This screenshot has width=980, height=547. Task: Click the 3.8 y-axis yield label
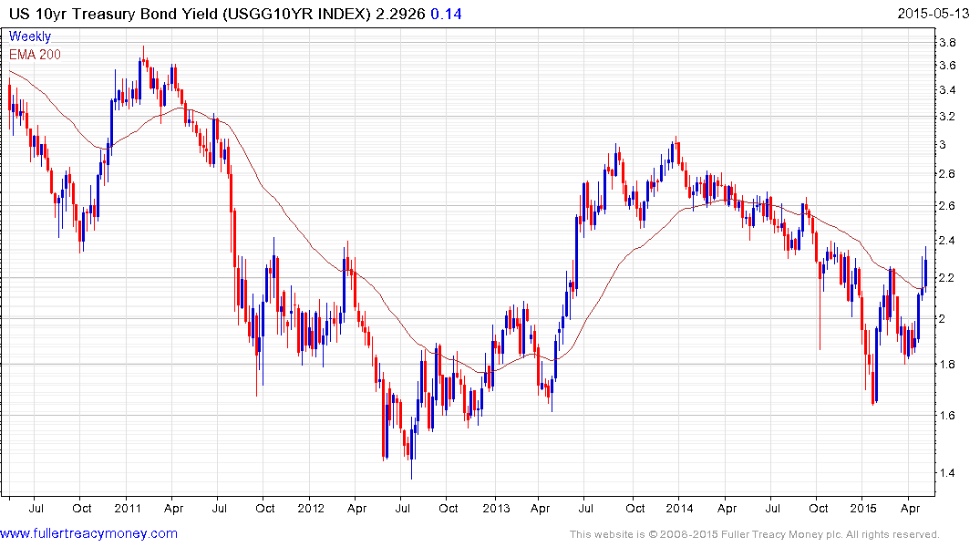947,43
